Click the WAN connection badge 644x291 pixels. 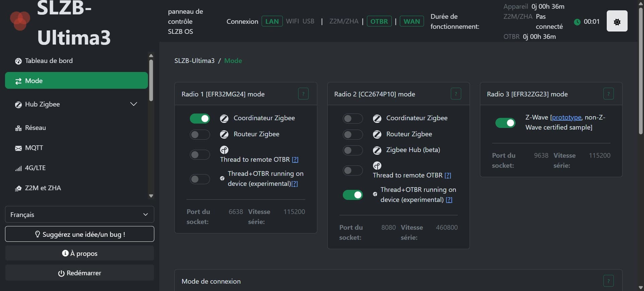click(x=412, y=21)
